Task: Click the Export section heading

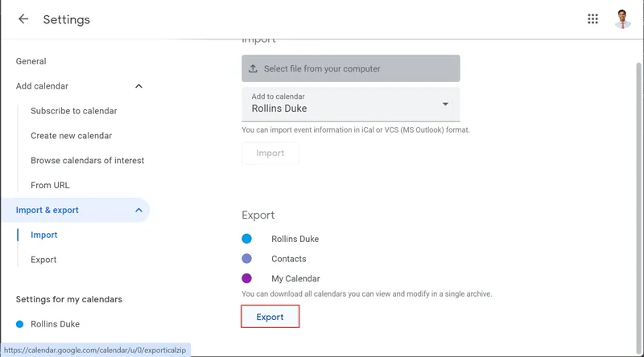Action: coord(258,215)
